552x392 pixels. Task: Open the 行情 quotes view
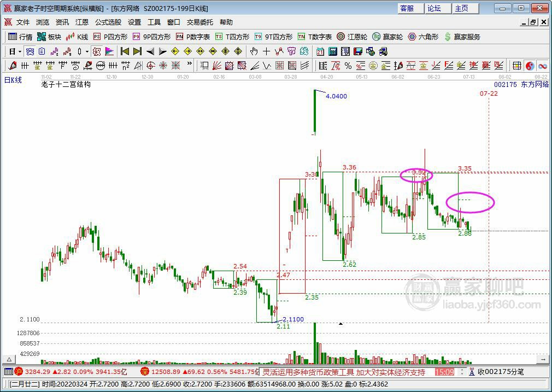pyautogui.click(x=20, y=37)
